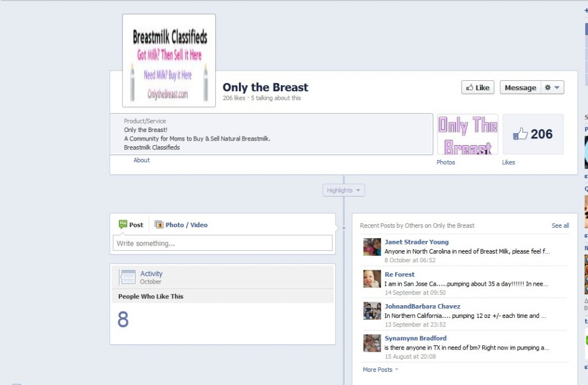Open the 8 October at 06:52 timestamp
Screen dimensions: 588x385
(410, 260)
